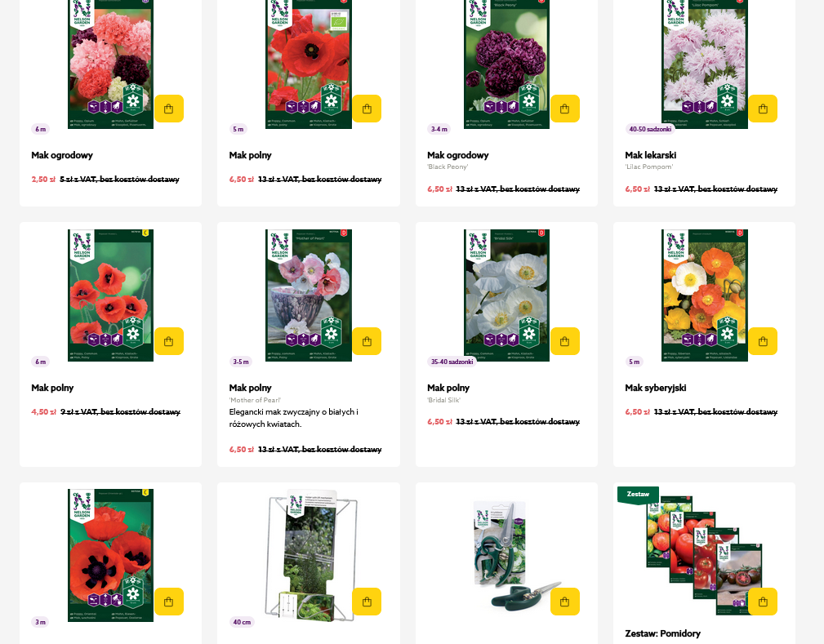The width and height of the screenshot is (824, 644).
Task: Open Zestaw: Pomidory product link
Action: tap(662, 633)
